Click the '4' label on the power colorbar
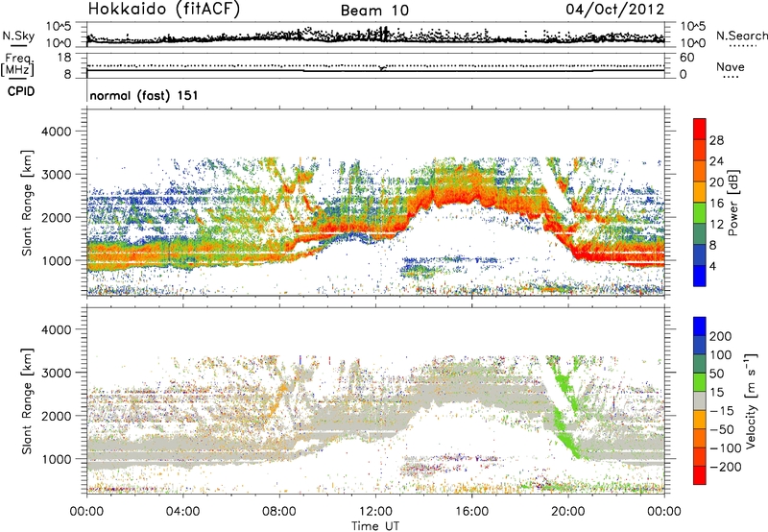 click(713, 266)
